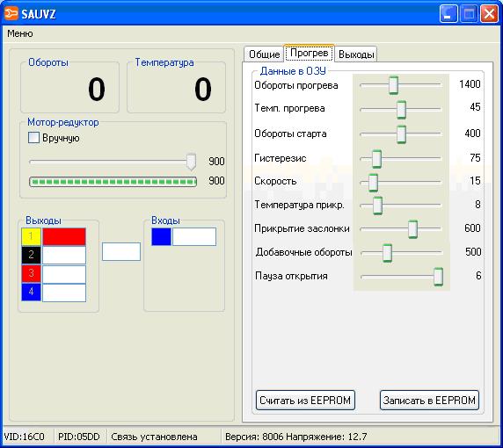Click the white field between Выходы and Входы
Screen dimensions: 503x448
coord(121,251)
